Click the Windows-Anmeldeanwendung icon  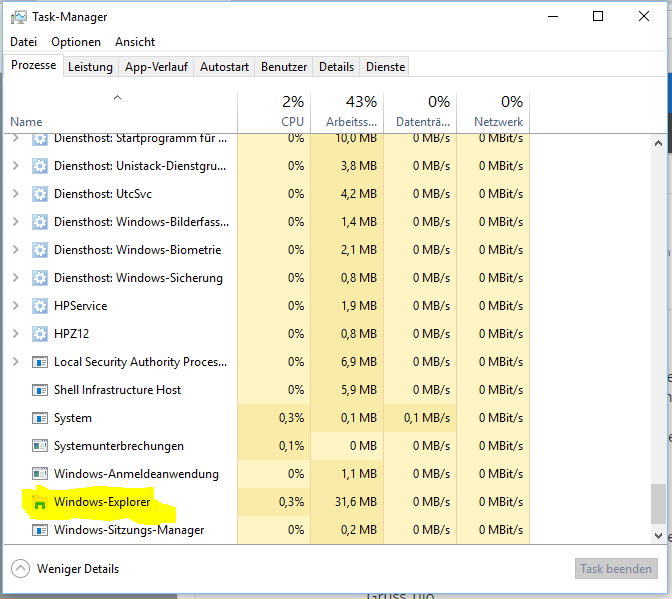click(40, 474)
